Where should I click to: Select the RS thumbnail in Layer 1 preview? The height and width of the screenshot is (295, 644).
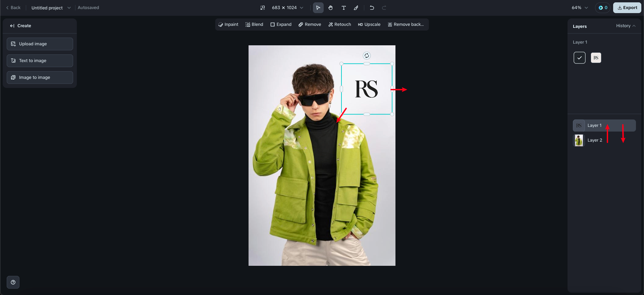[x=596, y=58]
